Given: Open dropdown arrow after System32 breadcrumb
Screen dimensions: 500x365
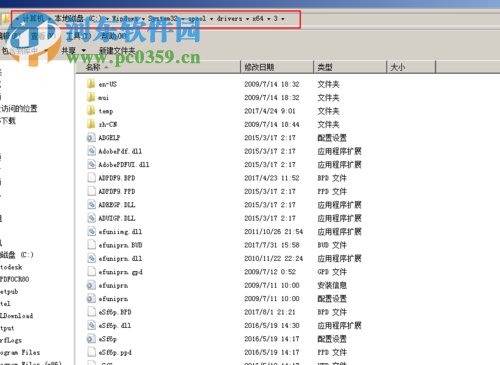Looking at the screenshot, I should tap(183, 19).
